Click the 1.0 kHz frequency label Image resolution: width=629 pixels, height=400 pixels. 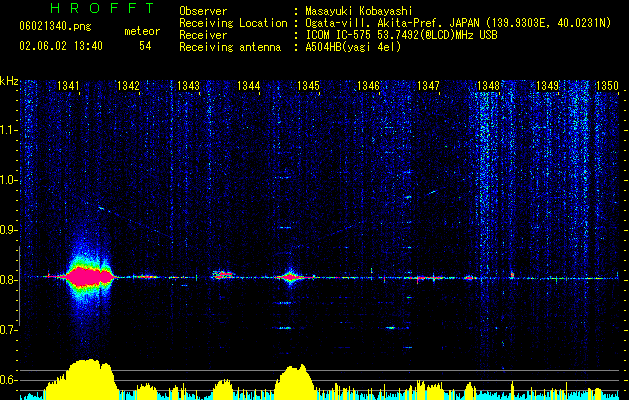(8, 181)
